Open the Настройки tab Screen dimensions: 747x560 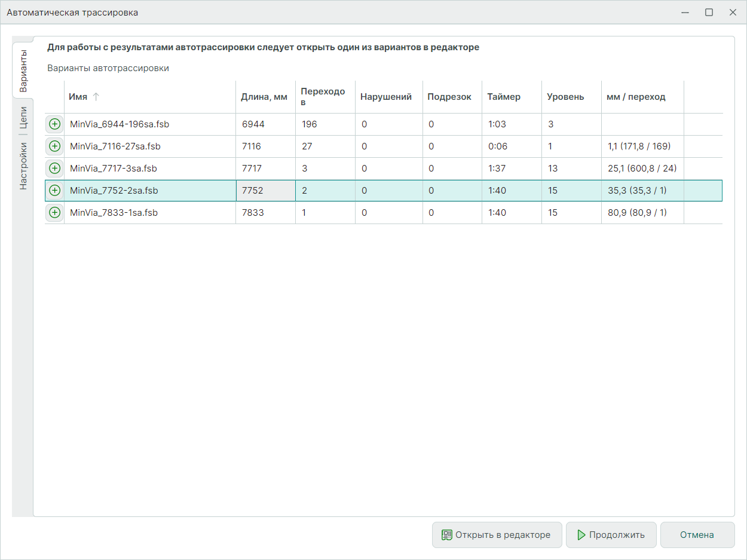23,166
